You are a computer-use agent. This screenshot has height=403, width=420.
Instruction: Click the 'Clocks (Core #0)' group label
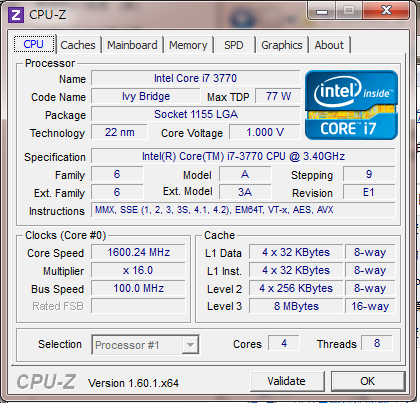coord(66,235)
